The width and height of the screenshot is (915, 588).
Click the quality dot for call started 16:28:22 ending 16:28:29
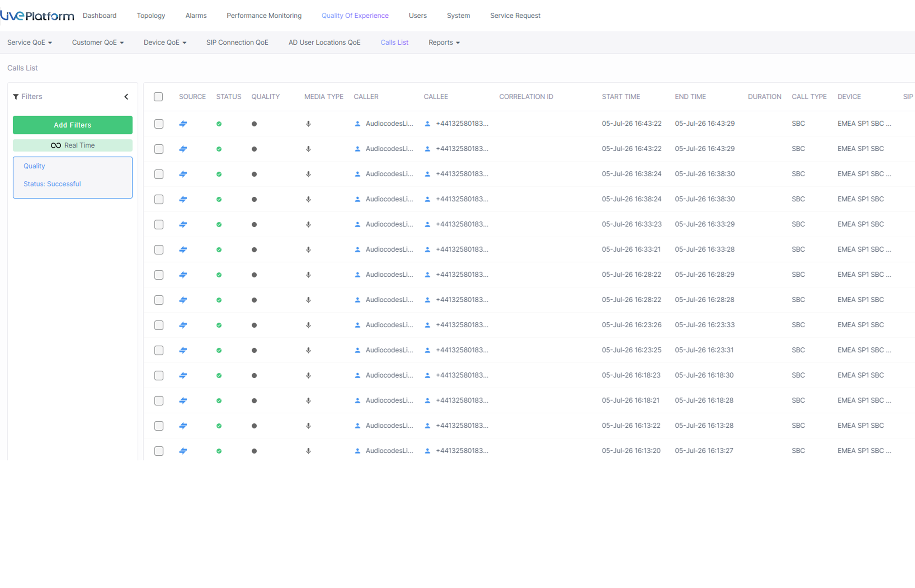(254, 275)
